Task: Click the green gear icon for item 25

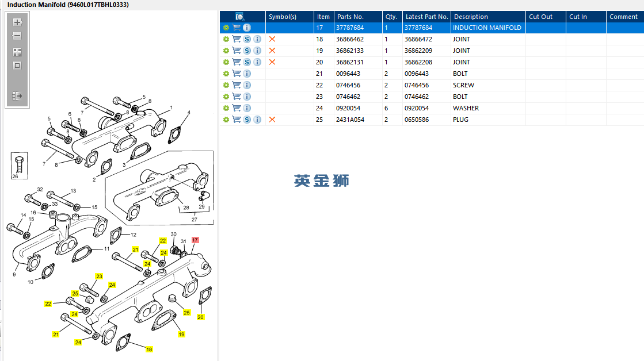Action: pyautogui.click(x=226, y=120)
